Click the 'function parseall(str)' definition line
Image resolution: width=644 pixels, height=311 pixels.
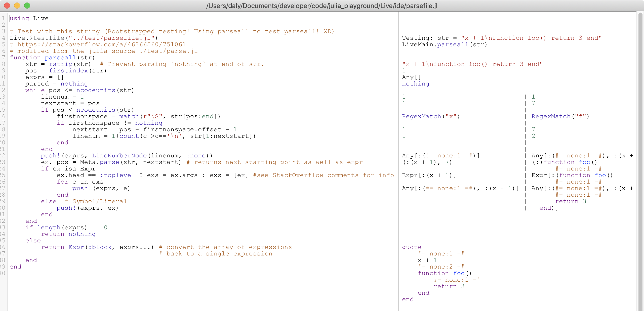point(52,58)
